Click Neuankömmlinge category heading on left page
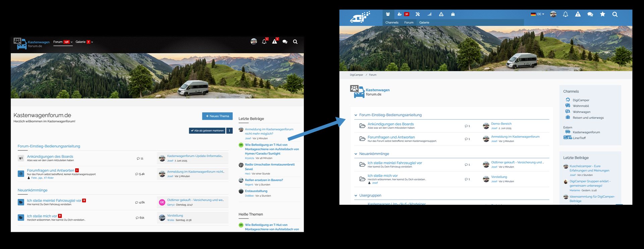This screenshot has height=249, width=644. 33,190
